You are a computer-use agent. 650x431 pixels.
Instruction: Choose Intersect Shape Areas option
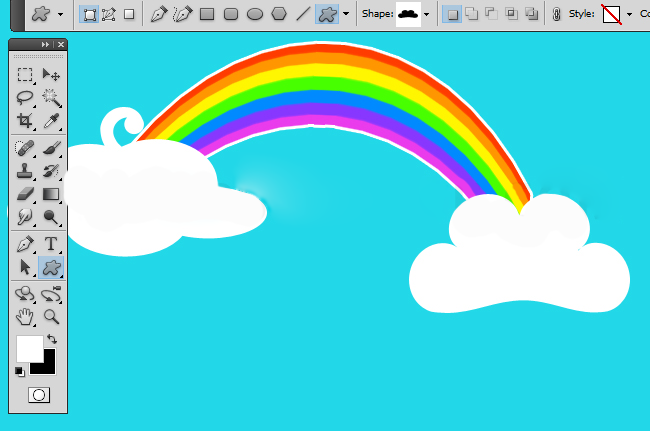(x=512, y=15)
